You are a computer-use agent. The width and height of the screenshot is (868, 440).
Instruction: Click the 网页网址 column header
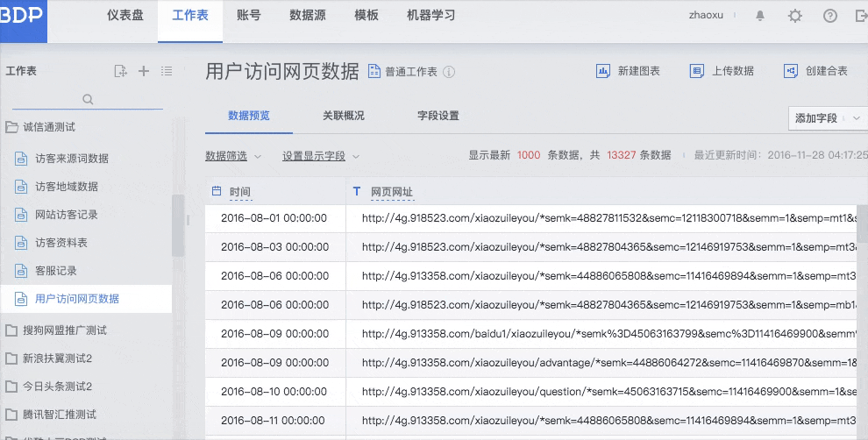pyautogui.click(x=392, y=191)
